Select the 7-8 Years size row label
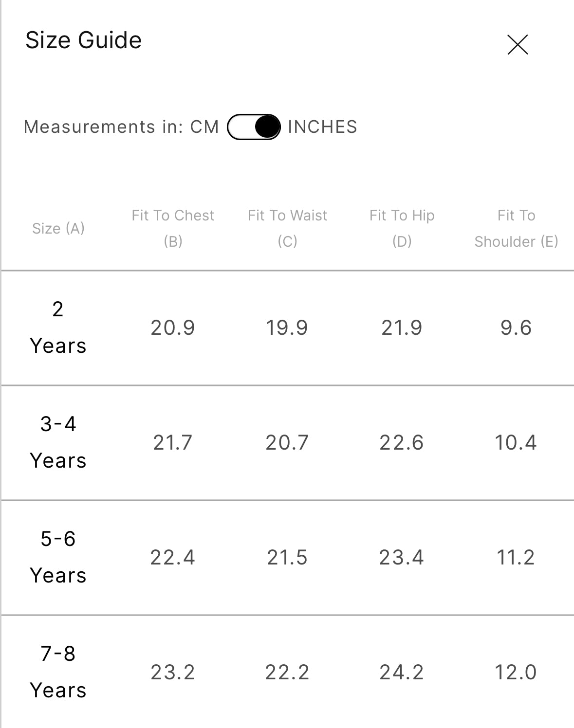Viewport: 574px width, 728px height. pyautogui.click(x=58, y=672)
